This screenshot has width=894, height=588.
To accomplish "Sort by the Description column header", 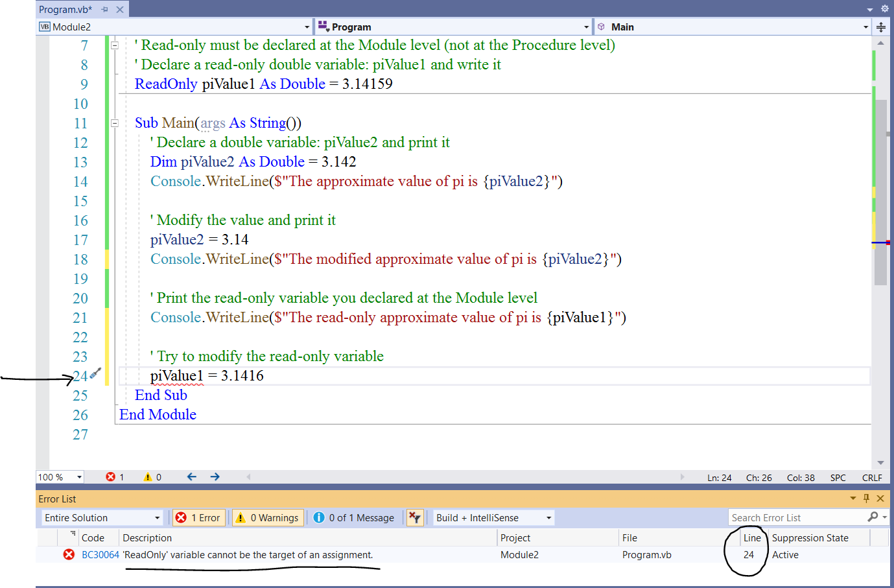I will (309, 537).
